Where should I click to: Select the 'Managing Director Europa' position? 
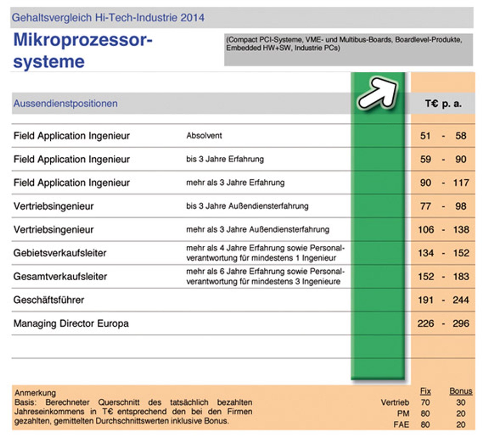coord(71,324)
